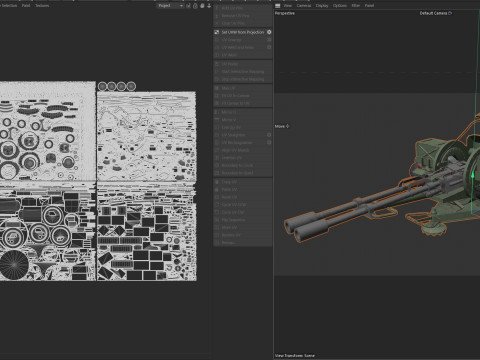The image size is (480, 360).
Task: Open UV Straighten options gear
Action: (x=269, y=135)
